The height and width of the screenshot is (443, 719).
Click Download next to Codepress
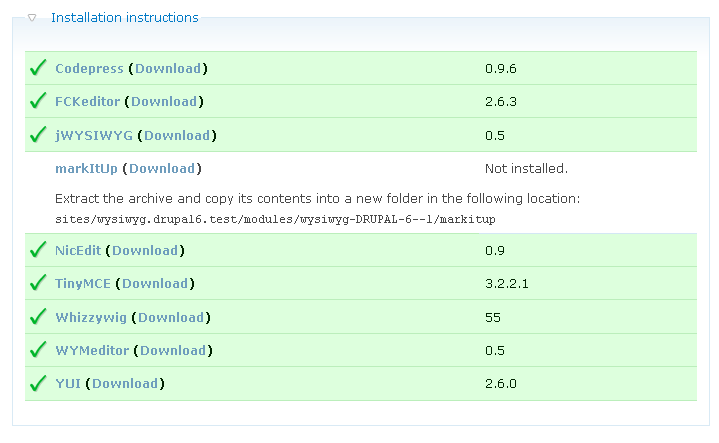[x=168, y=68]
